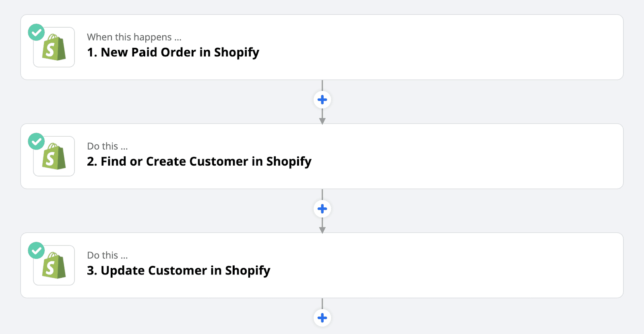Viewport: 644px width, 334px height.
Task: Insert a step between steps 2 and 3
Action: tap(322, 209)
